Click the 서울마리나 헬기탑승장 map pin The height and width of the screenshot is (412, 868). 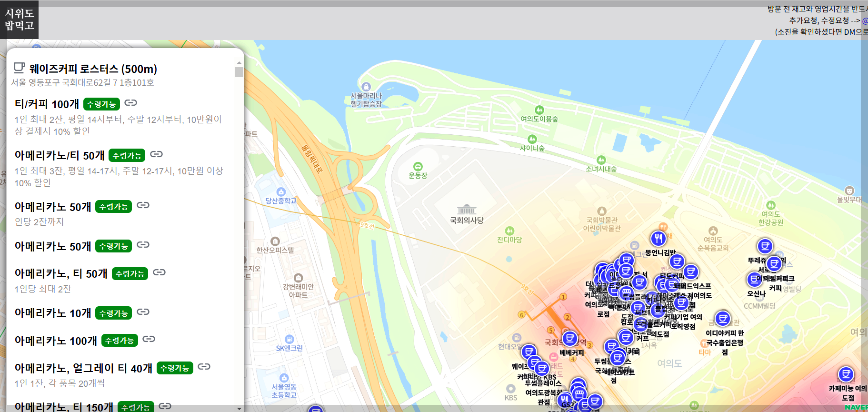click(366, 87)
